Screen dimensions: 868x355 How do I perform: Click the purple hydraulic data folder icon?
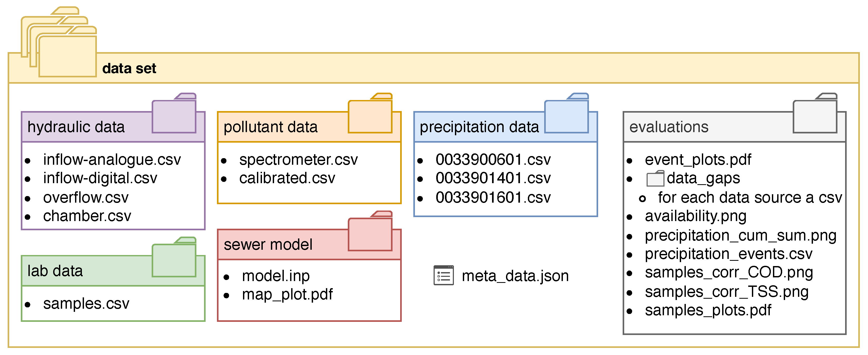point(174,114)
